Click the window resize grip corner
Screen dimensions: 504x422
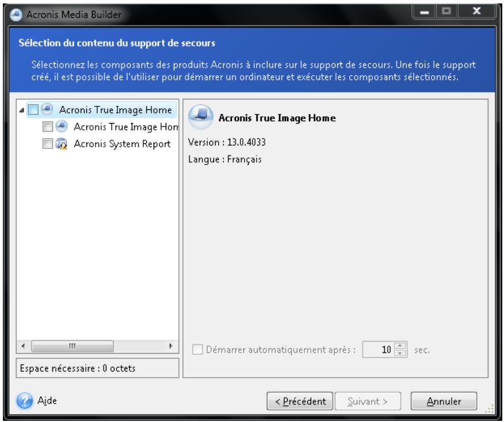coord(490,409)
